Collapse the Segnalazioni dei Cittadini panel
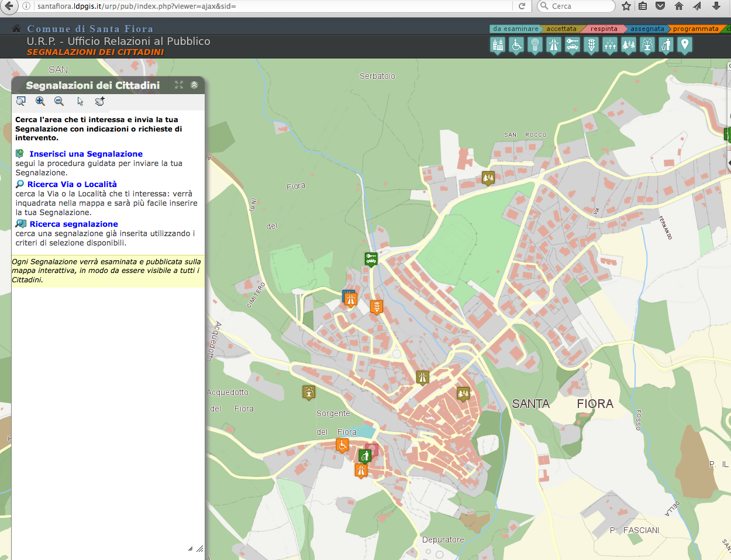731x560 pixels. (194, 85)
